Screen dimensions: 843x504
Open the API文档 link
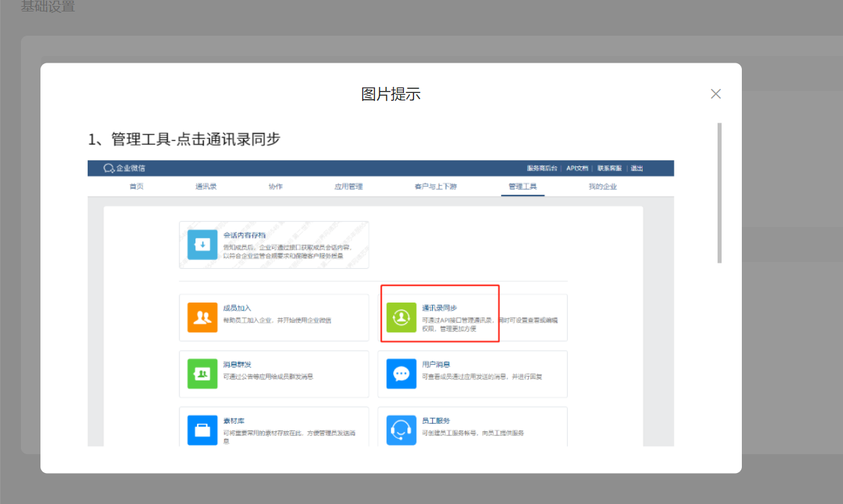click(577, 168)
